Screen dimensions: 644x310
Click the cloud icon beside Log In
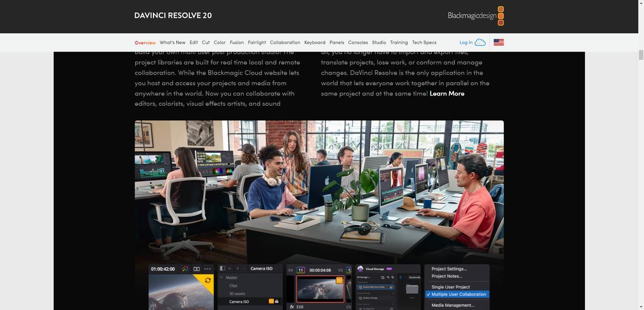click(x=480, y=42)
